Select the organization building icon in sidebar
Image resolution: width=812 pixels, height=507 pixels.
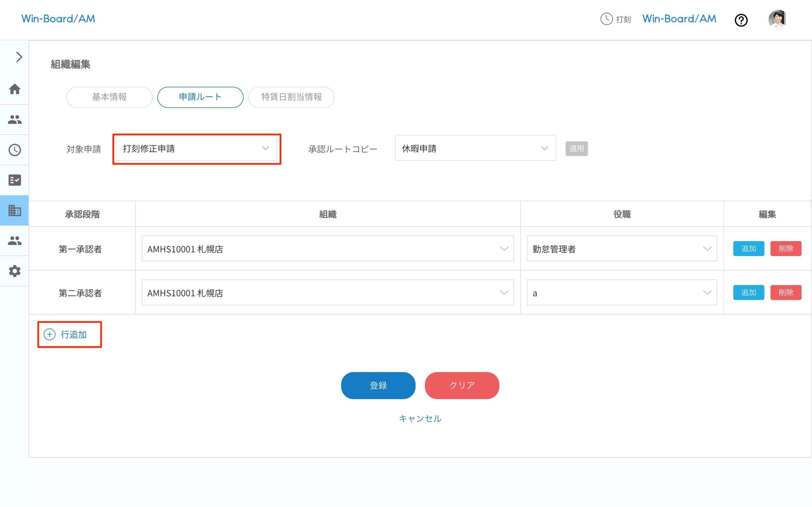coord(15,211)
